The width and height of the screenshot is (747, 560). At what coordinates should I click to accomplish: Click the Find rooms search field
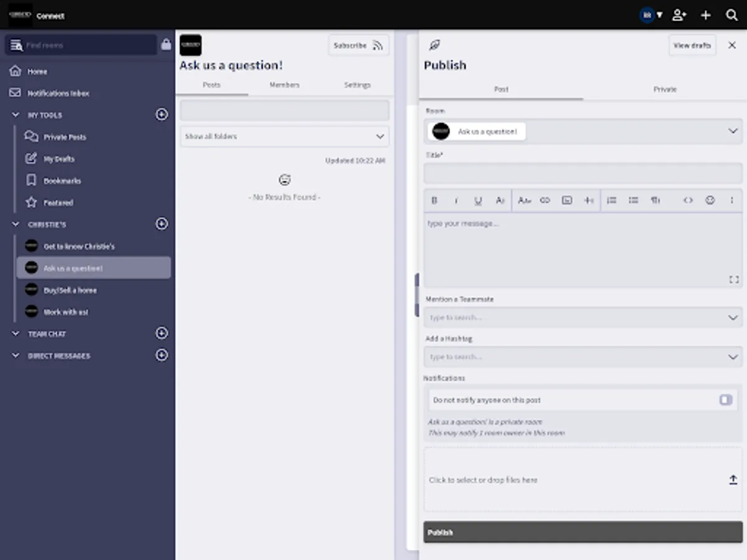pyautogui.click(x=81, y=45)
